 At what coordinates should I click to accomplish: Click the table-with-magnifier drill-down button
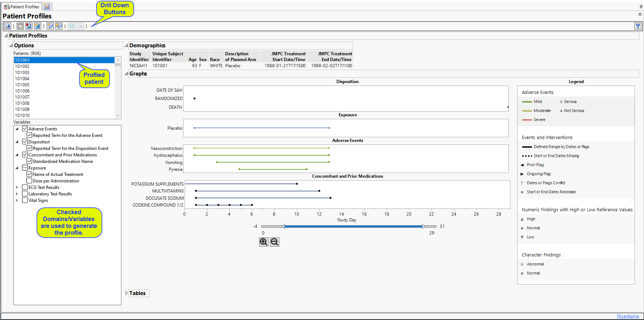click(x=20, y=26)
